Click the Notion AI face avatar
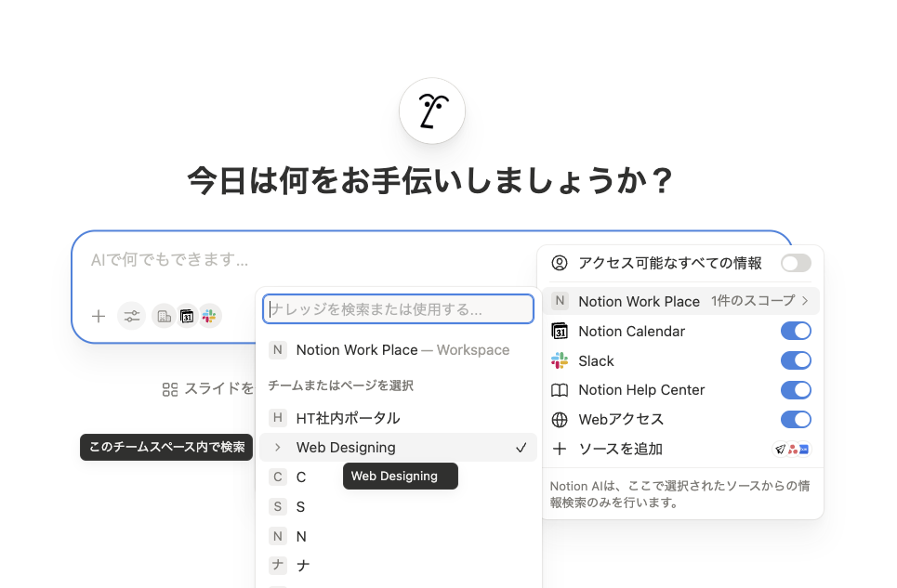Screen dimensions: 897x588 (x=432, y=111)
